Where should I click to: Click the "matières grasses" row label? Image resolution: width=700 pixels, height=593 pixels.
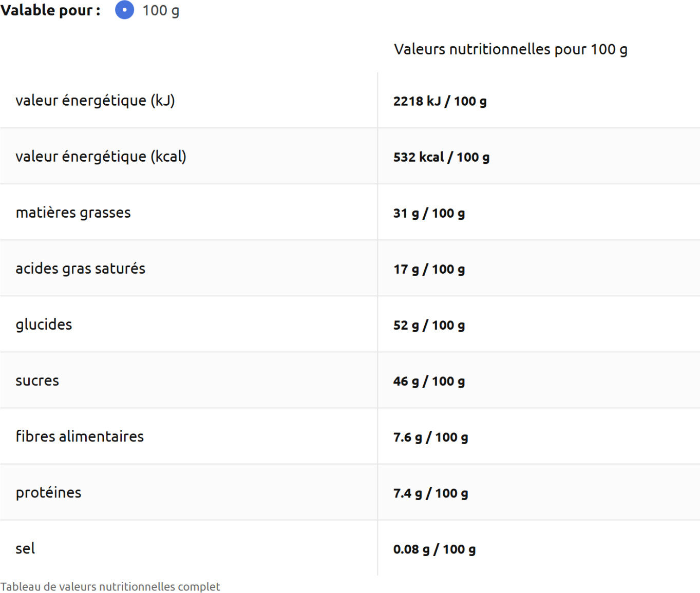tap(73, 213)
